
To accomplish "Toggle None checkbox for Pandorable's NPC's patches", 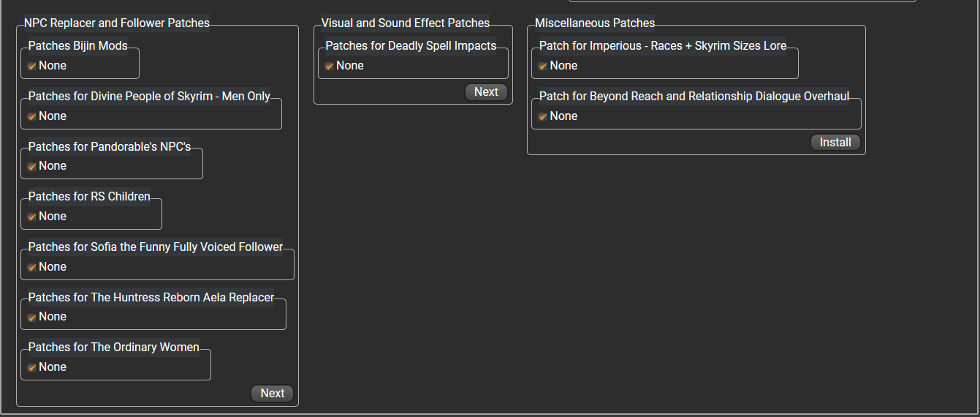I will point(32,166).
